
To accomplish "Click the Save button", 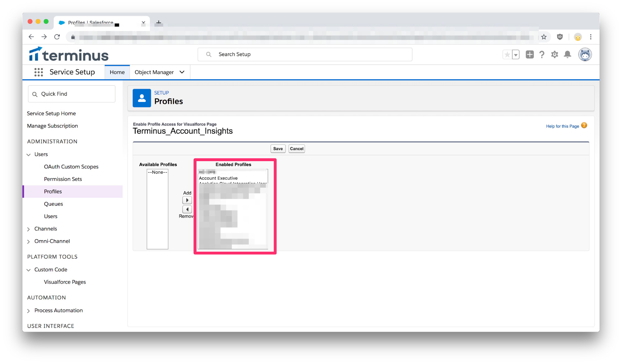I will point(278,149).
